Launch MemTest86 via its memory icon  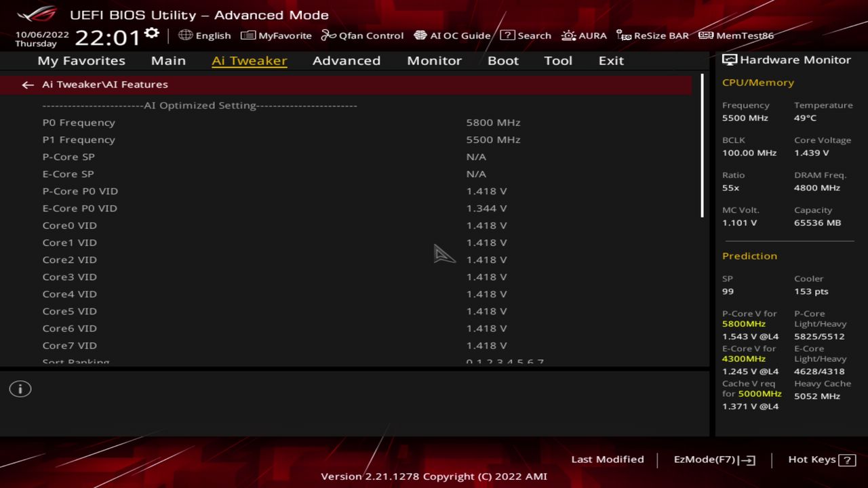pos(706,35)
